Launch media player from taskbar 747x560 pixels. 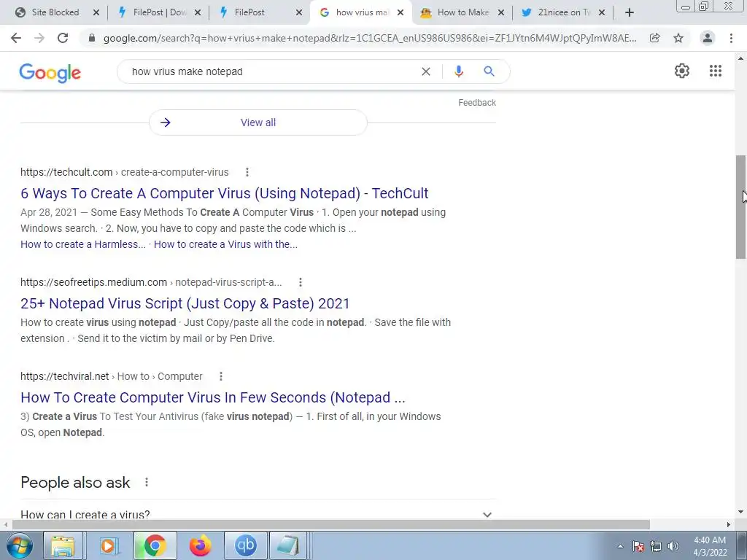(x=108, y=545)
